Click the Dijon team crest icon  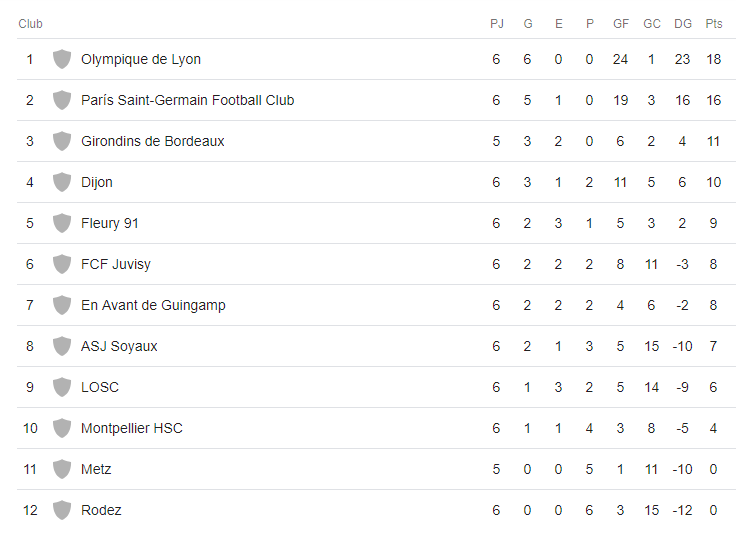point(62,182)
